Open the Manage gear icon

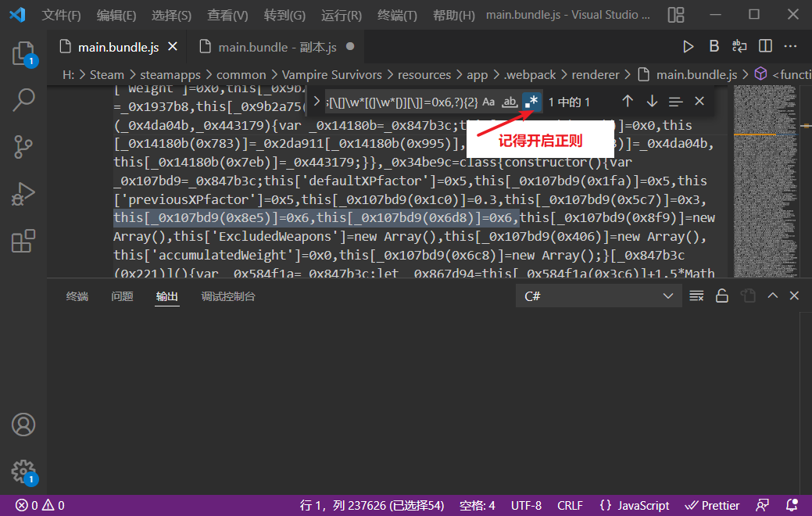23,471
